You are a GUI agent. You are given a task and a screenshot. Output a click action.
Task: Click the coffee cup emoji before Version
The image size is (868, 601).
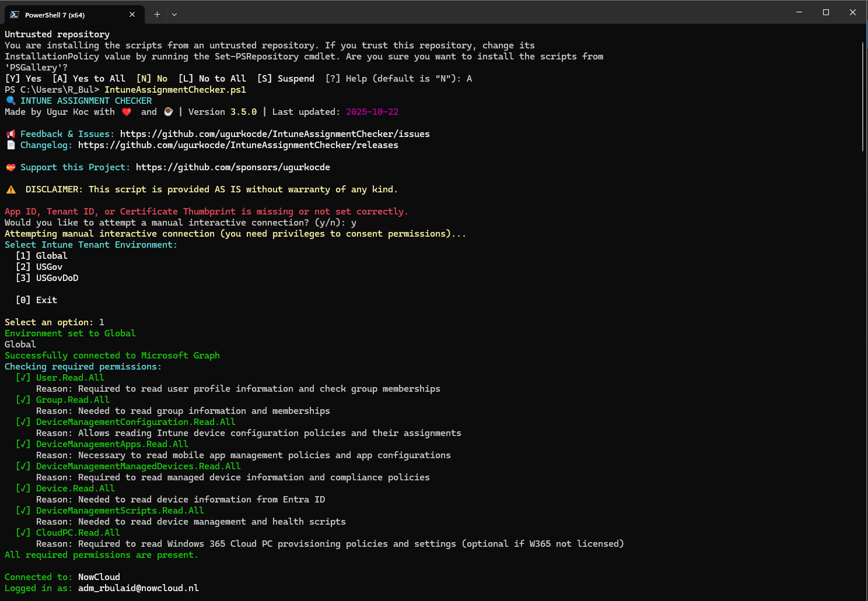click(169, 112)
